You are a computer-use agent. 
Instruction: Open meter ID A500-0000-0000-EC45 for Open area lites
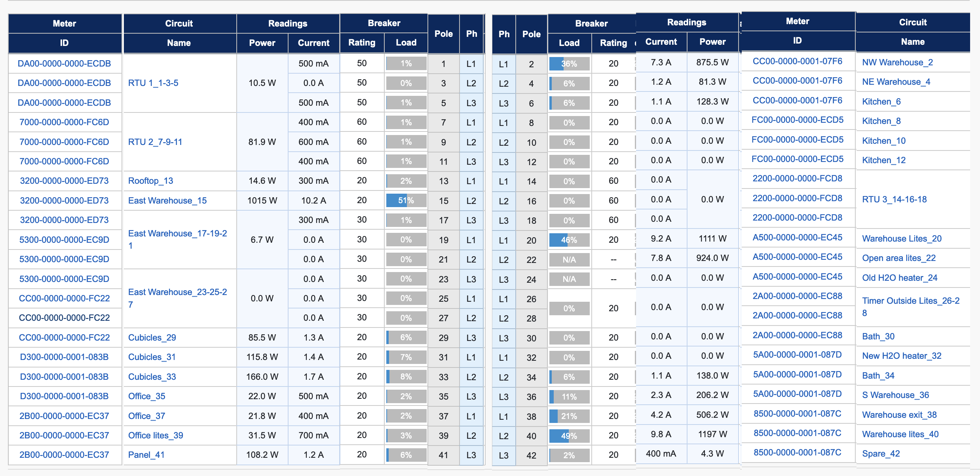(x=797, y=257)
